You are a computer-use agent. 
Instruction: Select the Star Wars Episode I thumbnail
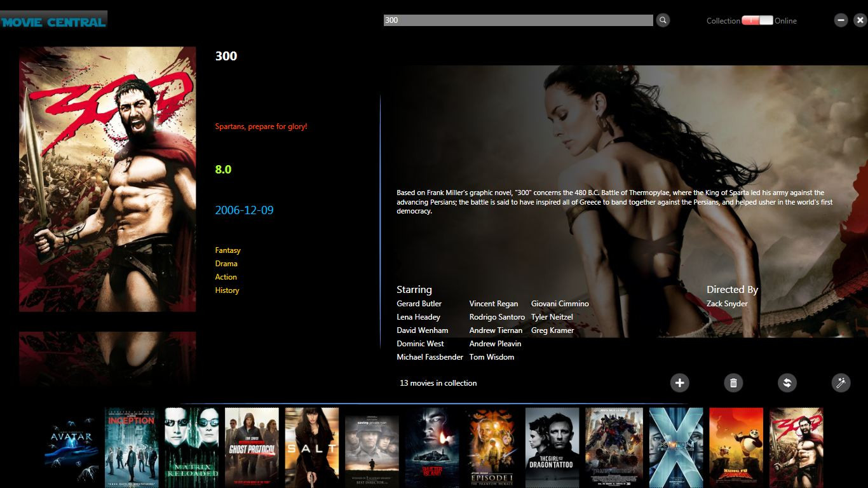pyautogui.click(x=492, y=447)
